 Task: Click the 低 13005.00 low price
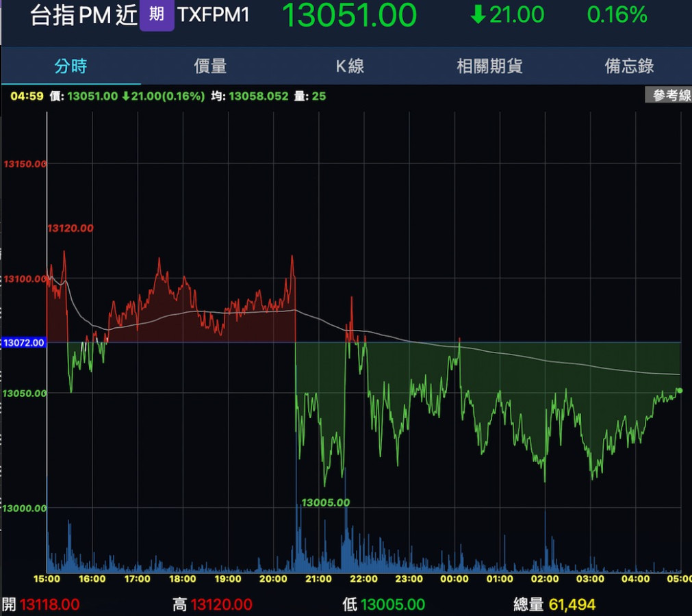(x=383, y=604)
